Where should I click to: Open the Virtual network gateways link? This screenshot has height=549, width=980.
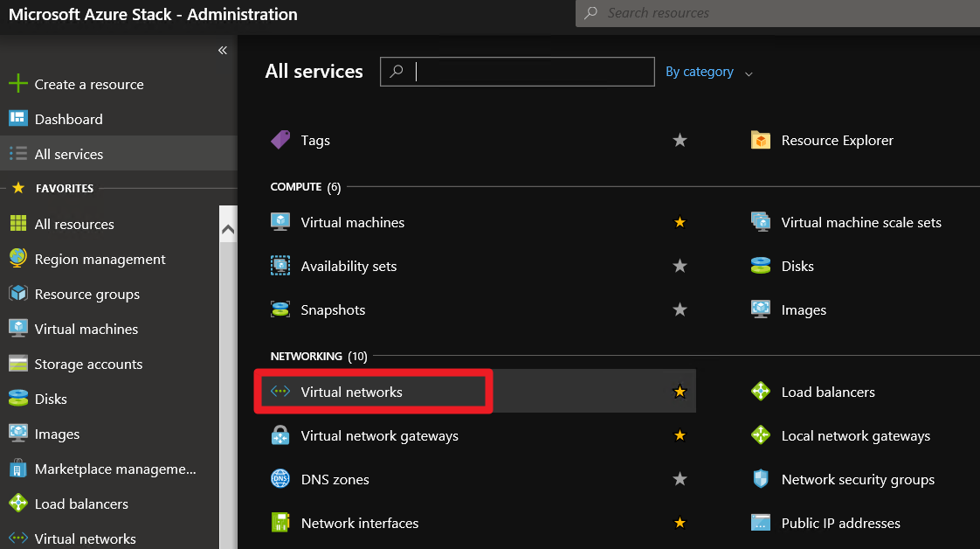(x=379, y=435)
